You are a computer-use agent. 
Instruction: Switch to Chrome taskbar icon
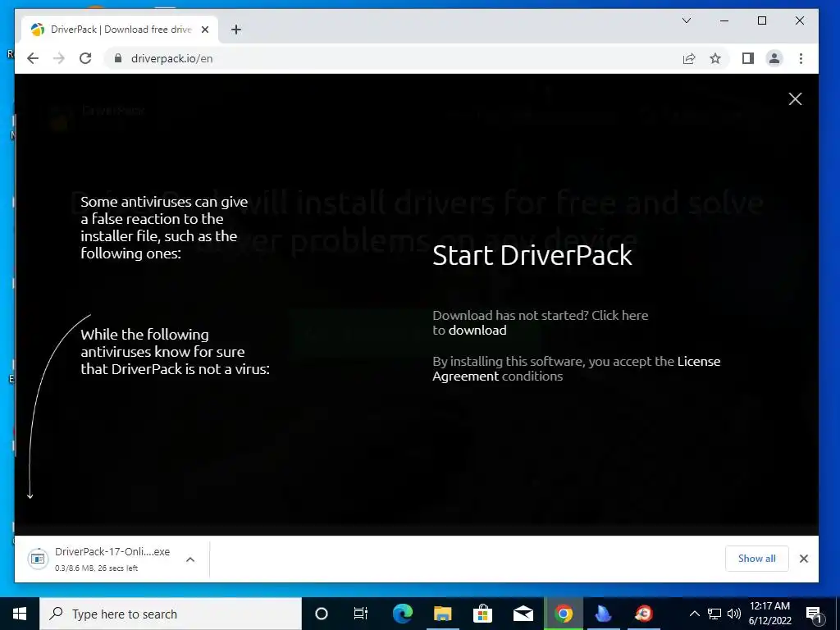pyautogui.click(x=563, y=614)
